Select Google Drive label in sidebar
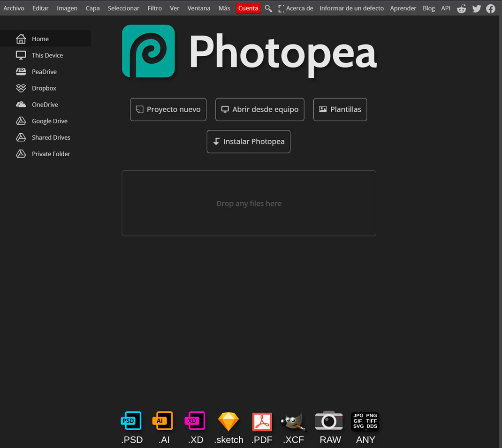 click(x=50, y=121)
